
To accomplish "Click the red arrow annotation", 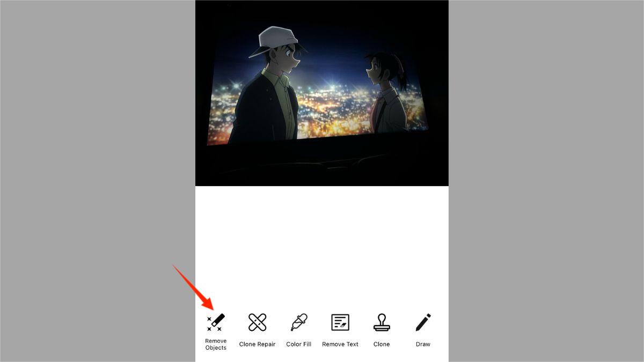I will 193,287.
